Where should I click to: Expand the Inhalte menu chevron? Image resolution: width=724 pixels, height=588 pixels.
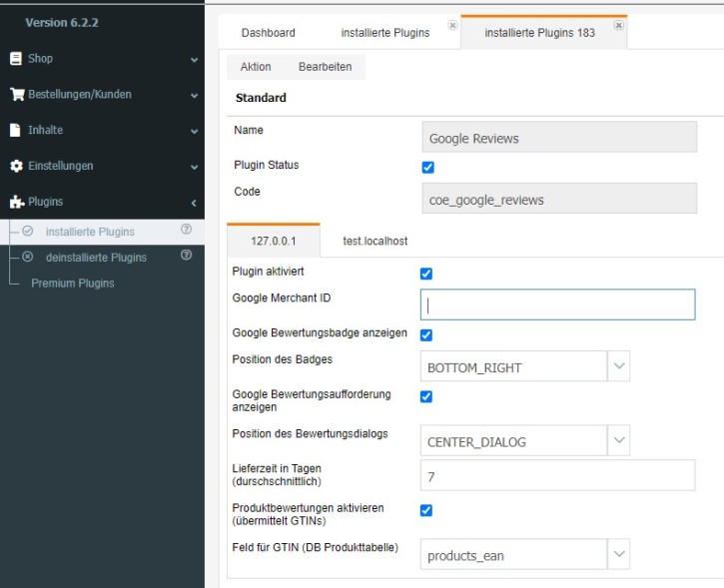click(195, 132)
